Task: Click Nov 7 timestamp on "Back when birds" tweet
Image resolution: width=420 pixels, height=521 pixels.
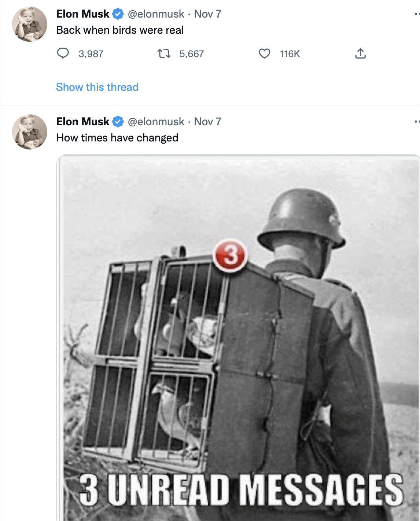Action: (207, 14)
